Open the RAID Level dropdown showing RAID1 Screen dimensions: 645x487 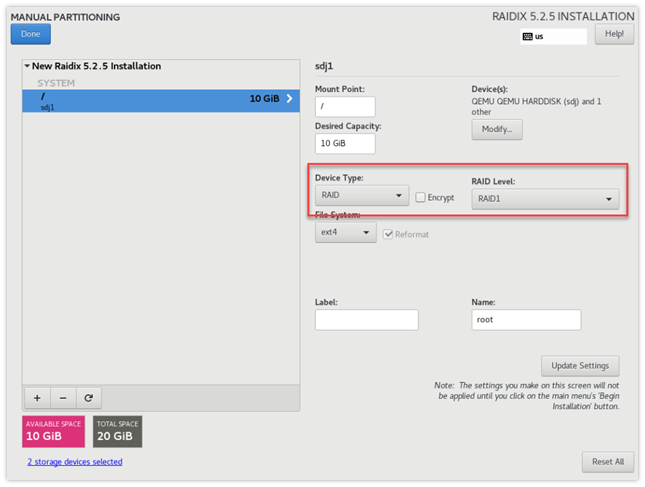(x=545, y=199)
